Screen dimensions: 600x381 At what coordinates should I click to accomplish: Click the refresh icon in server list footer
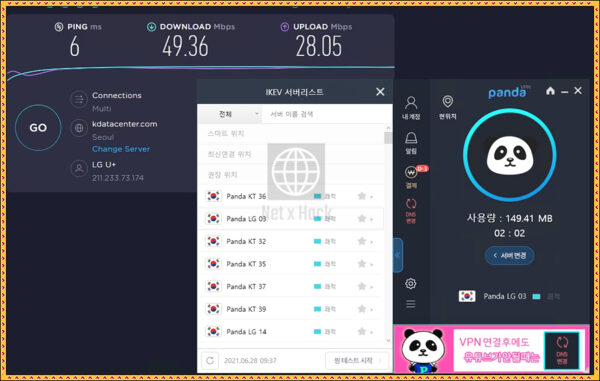point(210,360)
